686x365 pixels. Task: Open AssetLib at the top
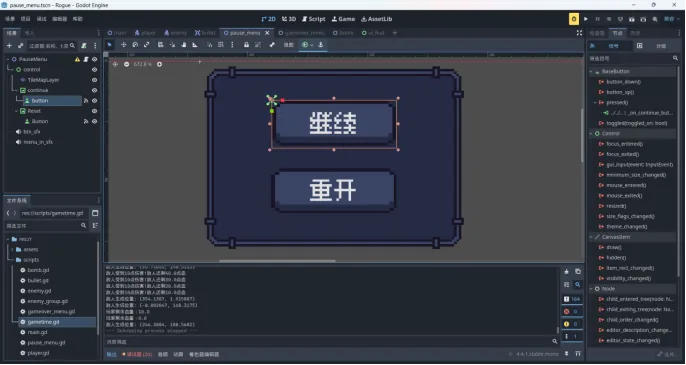376,19
